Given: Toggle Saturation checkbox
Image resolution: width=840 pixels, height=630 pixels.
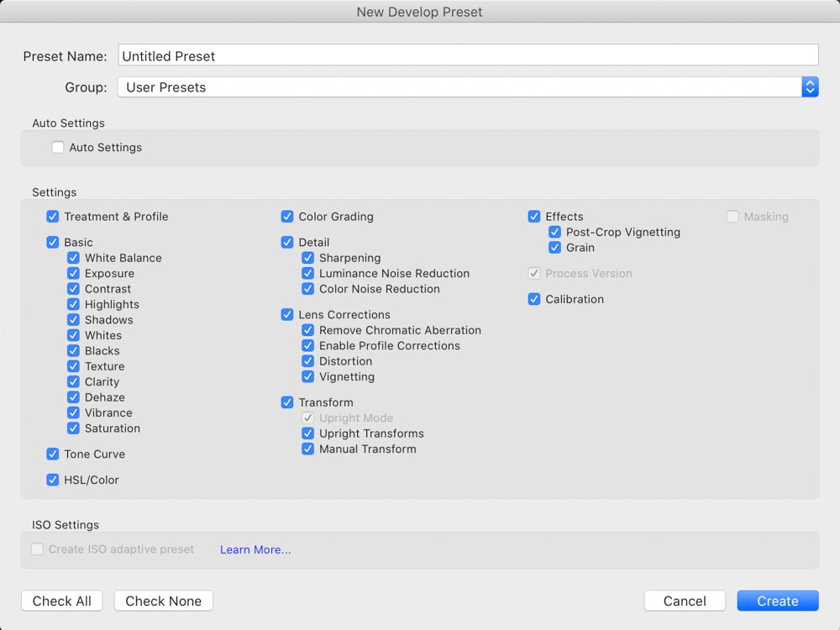Looking at the screenshot, I should (x=73, y=428).
